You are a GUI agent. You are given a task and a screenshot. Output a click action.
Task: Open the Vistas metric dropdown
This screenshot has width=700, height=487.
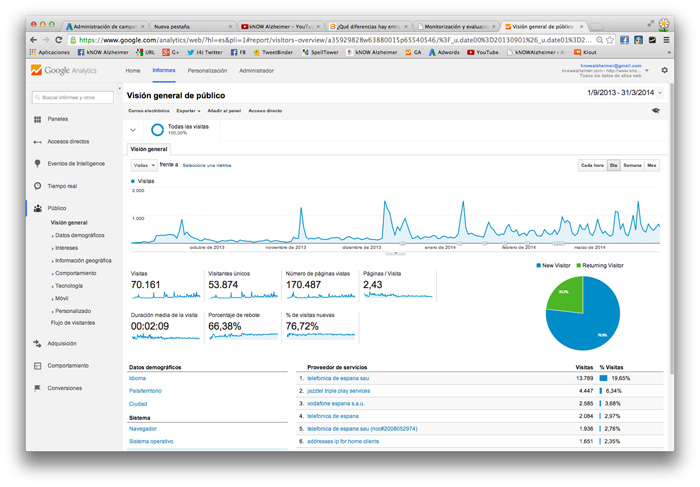pyautogui.click(x=144, y=165)
